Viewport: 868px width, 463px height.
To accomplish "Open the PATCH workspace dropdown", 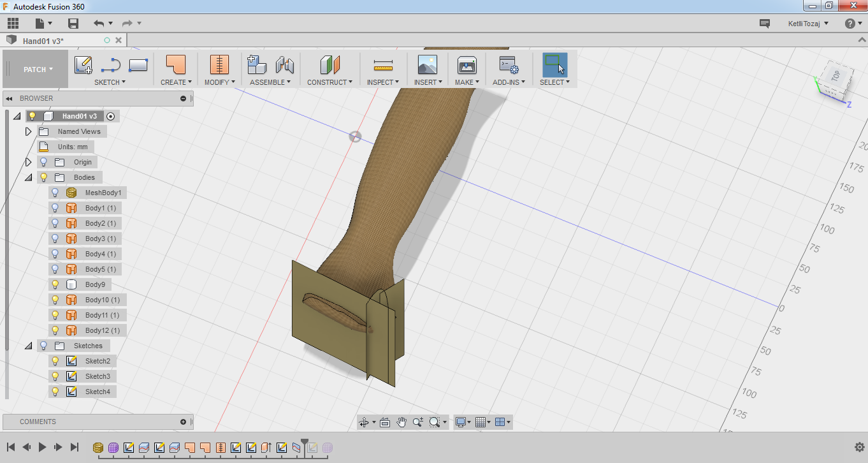I will pos(38,70).
